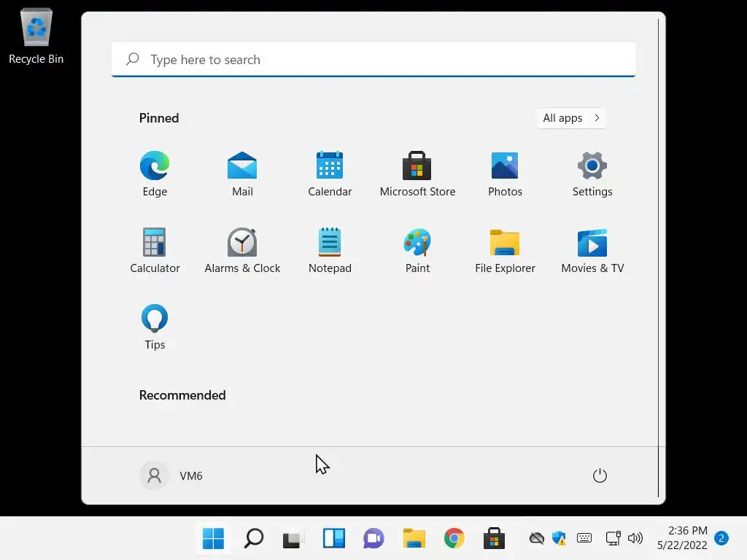Launch the Calculator app
747x560 pixels.
155,251
